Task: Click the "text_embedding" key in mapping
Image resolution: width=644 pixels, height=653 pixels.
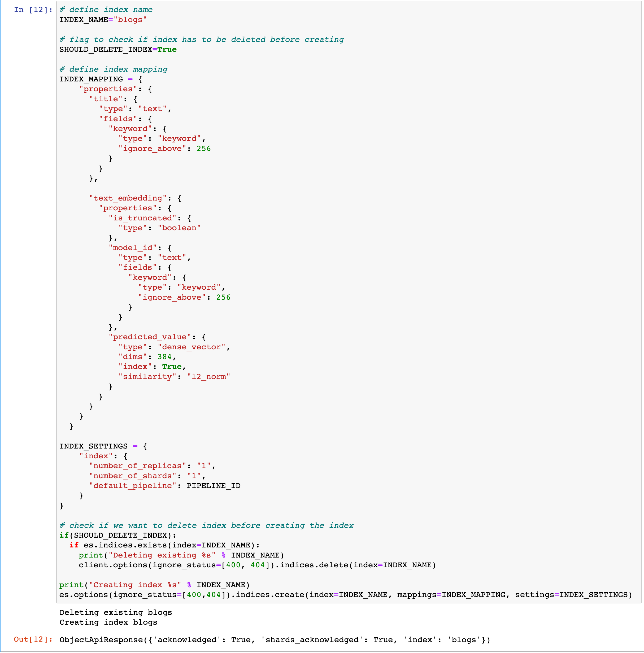Action: 128,198
